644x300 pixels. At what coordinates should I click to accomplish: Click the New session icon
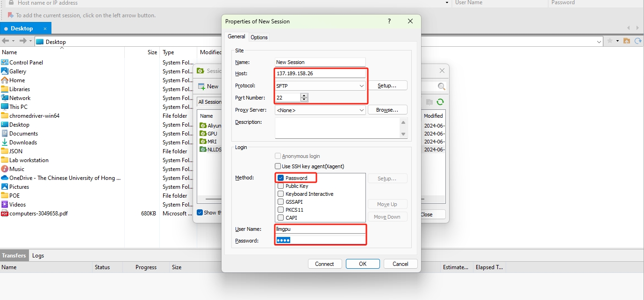(x=202, y=86)
